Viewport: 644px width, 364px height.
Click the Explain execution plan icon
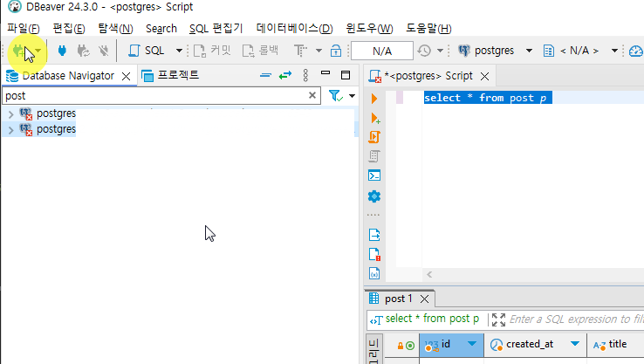tap(374, 156)
